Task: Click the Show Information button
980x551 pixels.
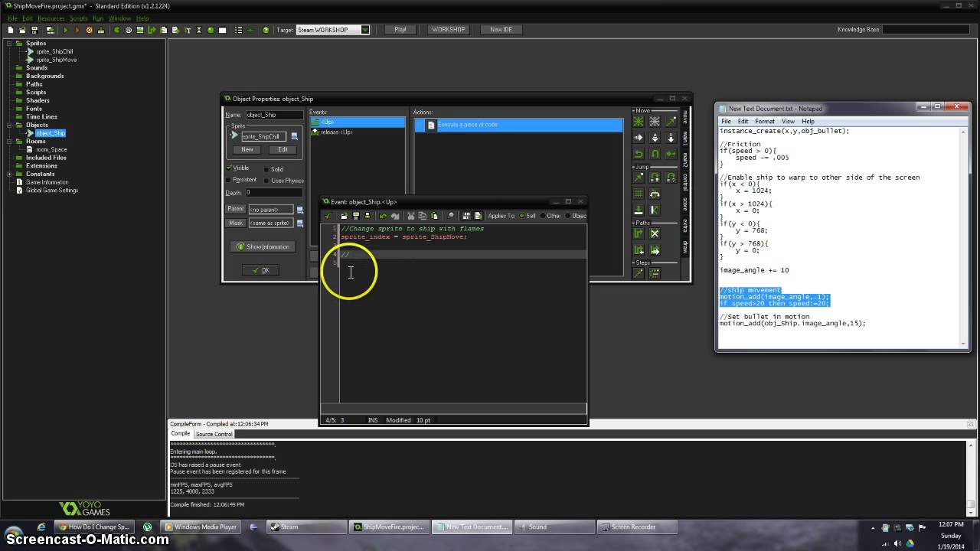Action: 263,246
